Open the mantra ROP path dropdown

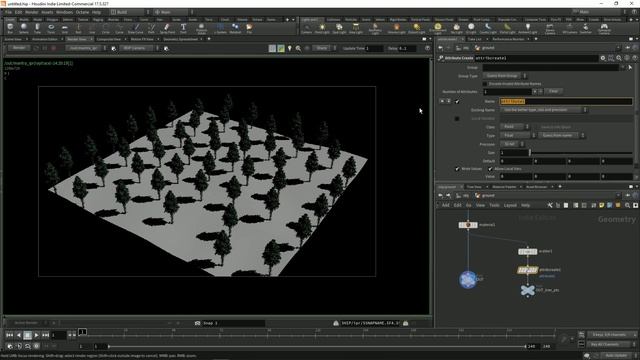pyautogui.click(x=86, y=48)
